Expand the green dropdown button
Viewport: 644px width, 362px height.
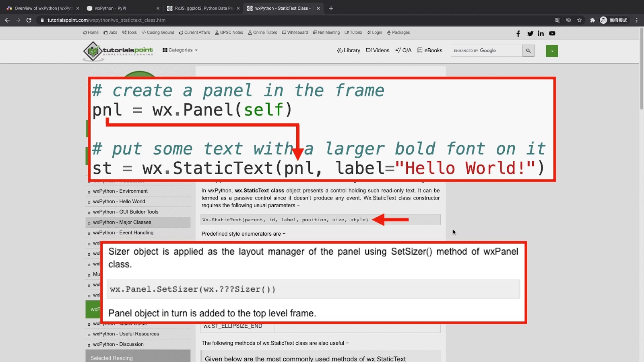552,51
